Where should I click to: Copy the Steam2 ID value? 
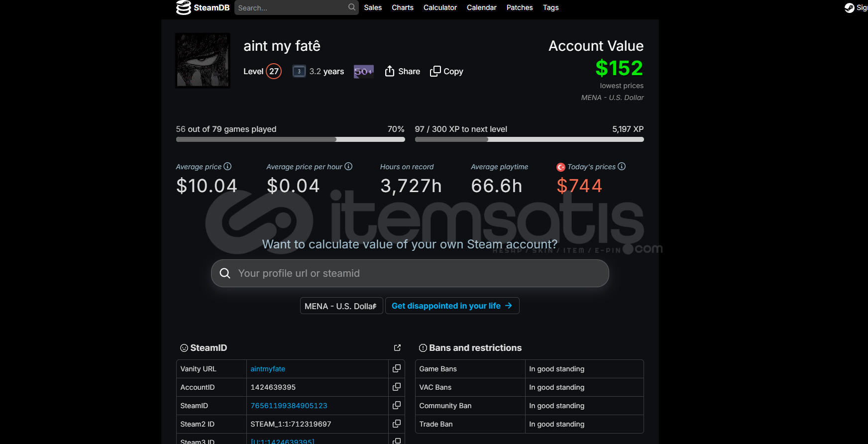click(397, 424)
